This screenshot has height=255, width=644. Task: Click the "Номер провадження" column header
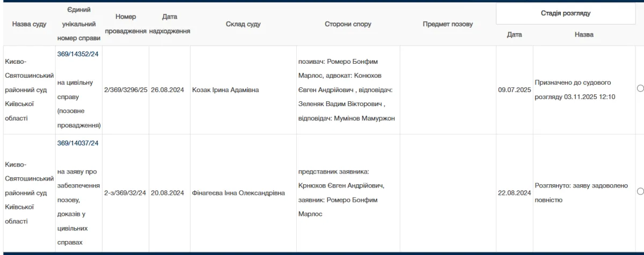(x=126, y=24)
